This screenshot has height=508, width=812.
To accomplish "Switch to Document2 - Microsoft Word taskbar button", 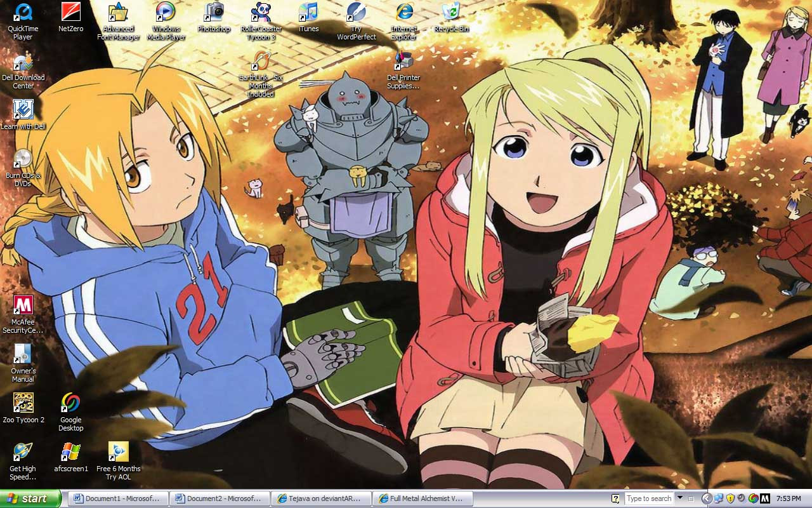I will (219, 498).
